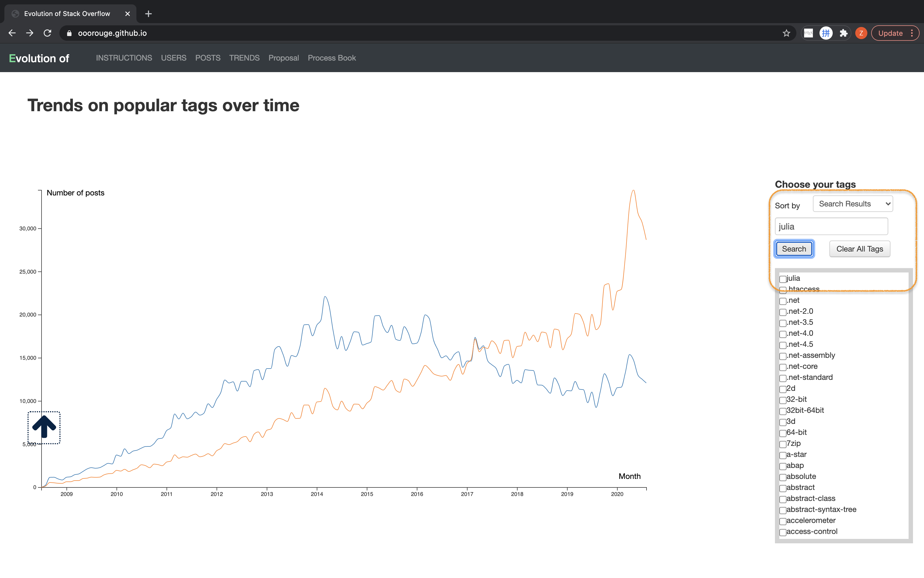
Task: Check the .net-standard tag checkbox
Action: click(783, 378)
